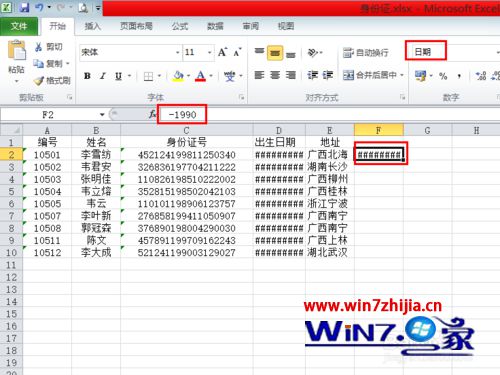Click the fx insert function icon
Image resolution: width=500 pixels, height=375 pixels.
tap(153, 114)
